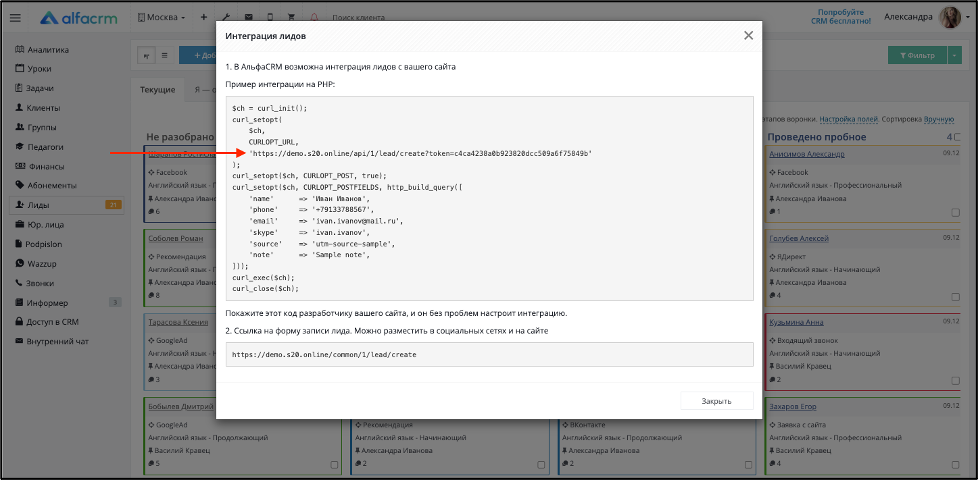Tick checkbox on Кузьмина Анна card
979x481 pixels.
[955, 380]
